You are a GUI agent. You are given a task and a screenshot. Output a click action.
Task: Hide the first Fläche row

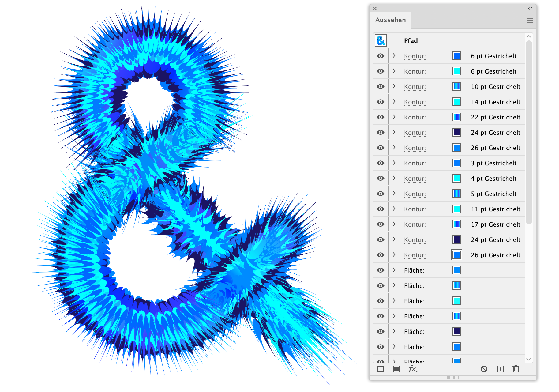coord(381,270)
